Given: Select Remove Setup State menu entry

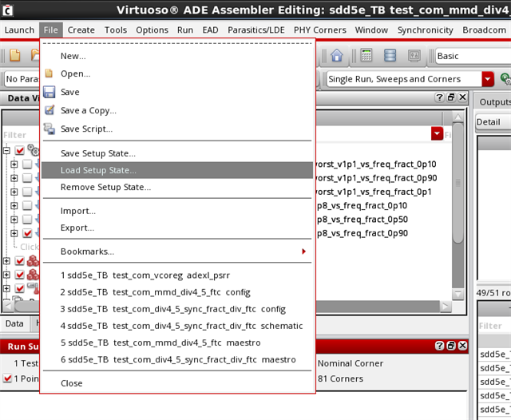Looking at the screenshot, I should coord(177,187).
